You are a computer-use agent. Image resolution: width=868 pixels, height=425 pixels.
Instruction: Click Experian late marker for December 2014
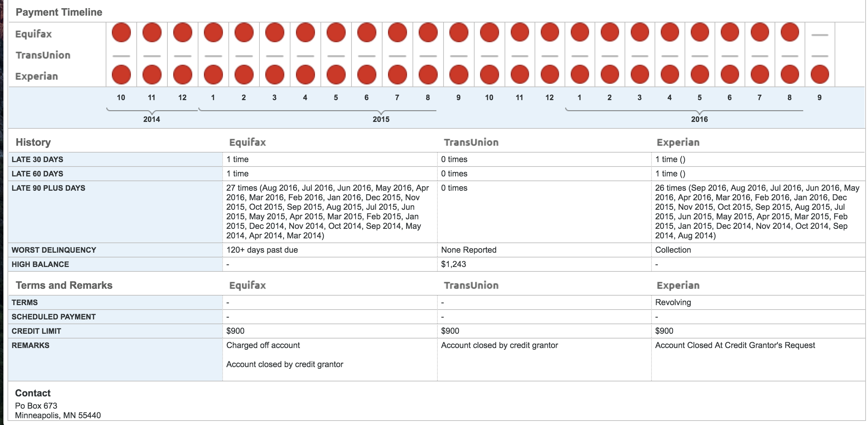pos(182,75)
